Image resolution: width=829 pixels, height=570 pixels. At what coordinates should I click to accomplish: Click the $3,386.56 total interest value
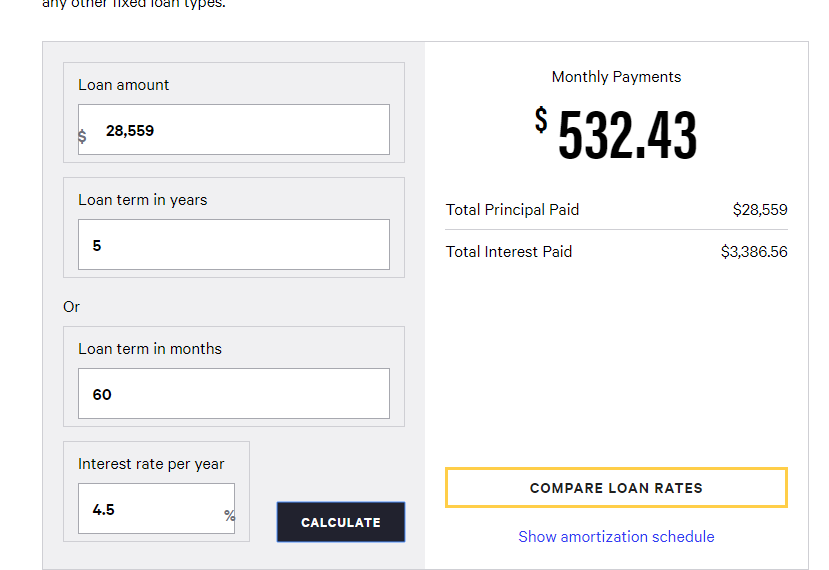754,252
